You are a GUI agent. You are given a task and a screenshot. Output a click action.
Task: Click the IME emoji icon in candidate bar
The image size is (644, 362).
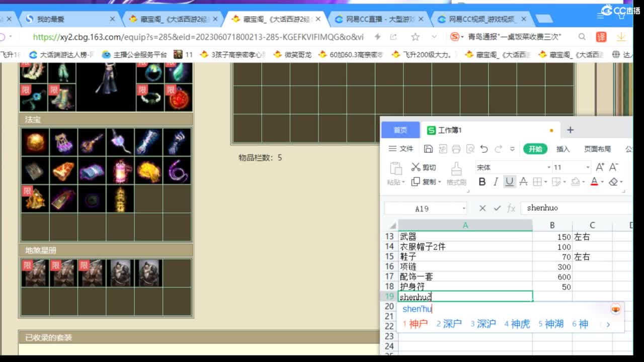(x=615, y=309)
